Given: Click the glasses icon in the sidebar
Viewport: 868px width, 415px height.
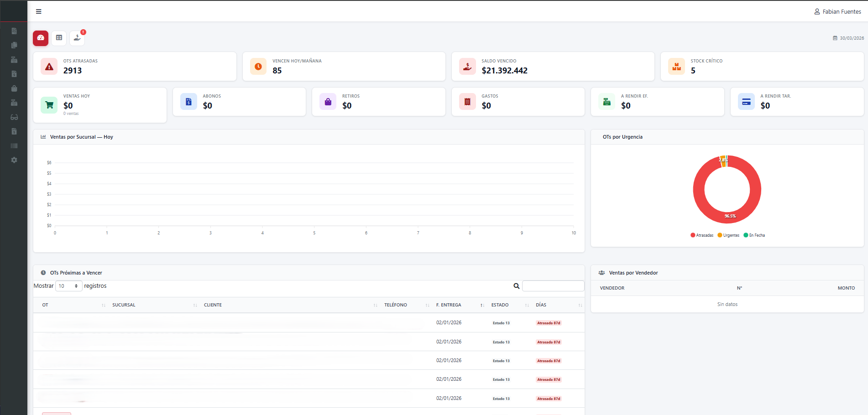Looking at the screenshot, I should click(x=14, y=117).
